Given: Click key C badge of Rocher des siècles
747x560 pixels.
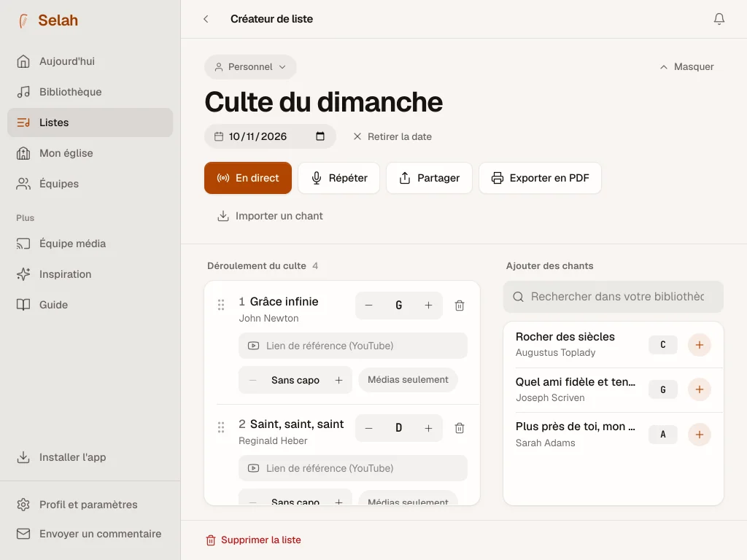Looking at the screenshot, I should pos(662,345).
